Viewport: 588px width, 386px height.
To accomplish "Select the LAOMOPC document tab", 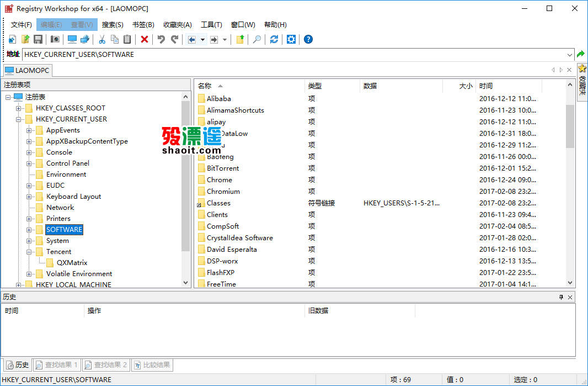I will (28, 70).
